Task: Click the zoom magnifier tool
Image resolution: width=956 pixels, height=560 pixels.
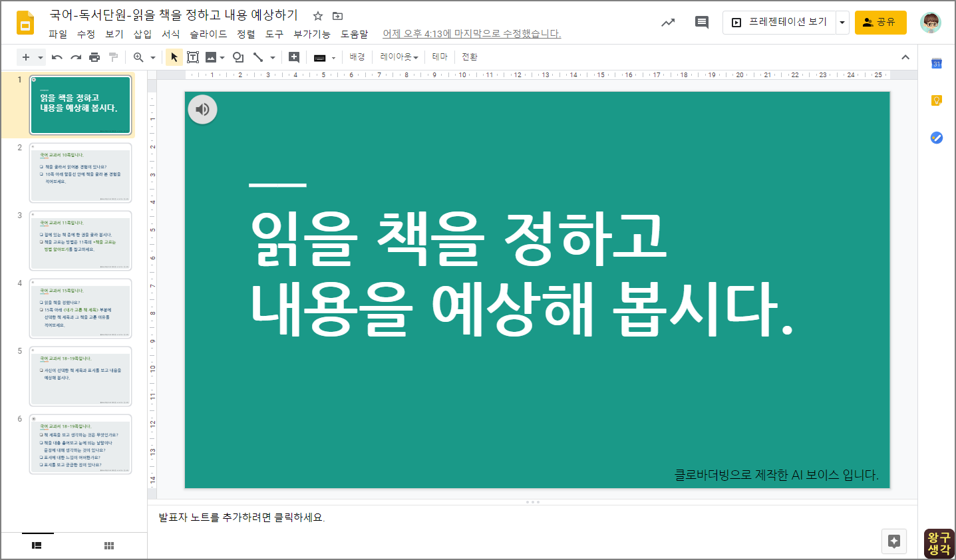Action: click(x=138, y=57)
